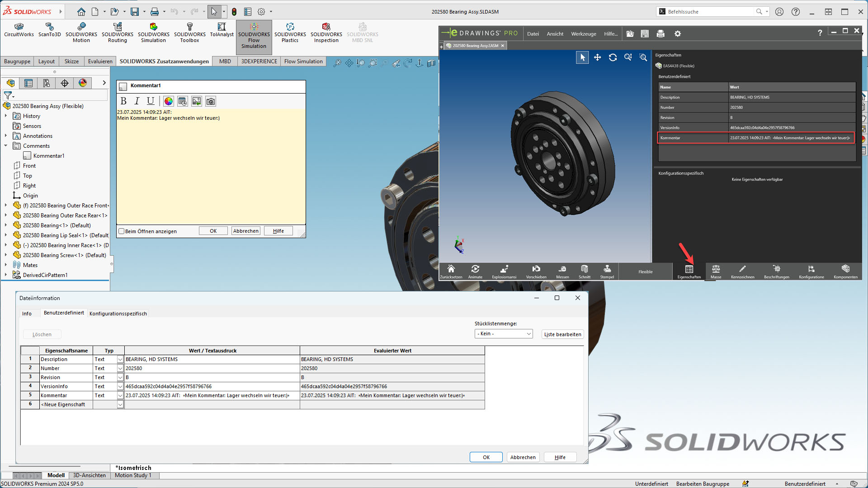Toggle SOLIDWORKS Flow Simulation add-in

click(x=254, y=36)
